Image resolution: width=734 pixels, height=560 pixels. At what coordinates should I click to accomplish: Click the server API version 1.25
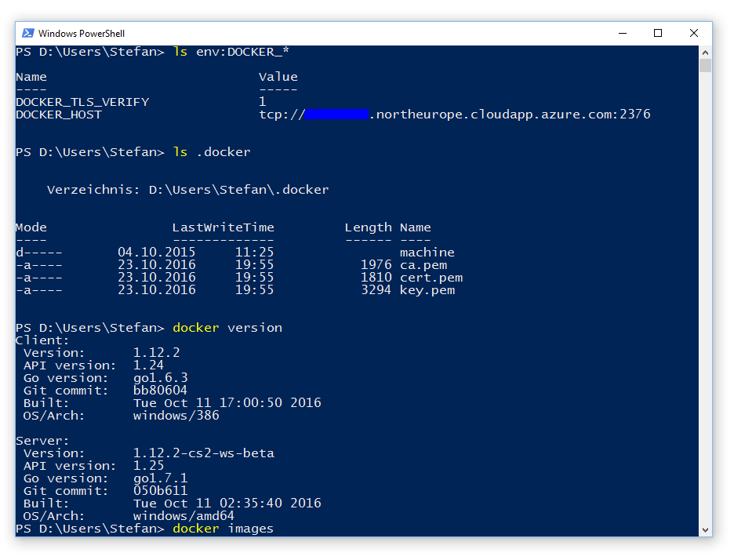[x=148, y=466]
